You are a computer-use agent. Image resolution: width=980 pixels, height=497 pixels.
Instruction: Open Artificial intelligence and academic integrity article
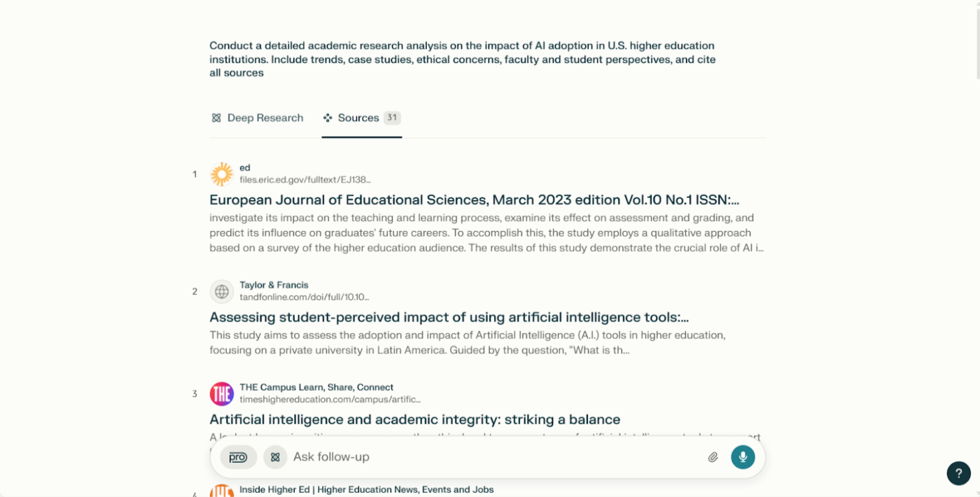tap(415, 419)
